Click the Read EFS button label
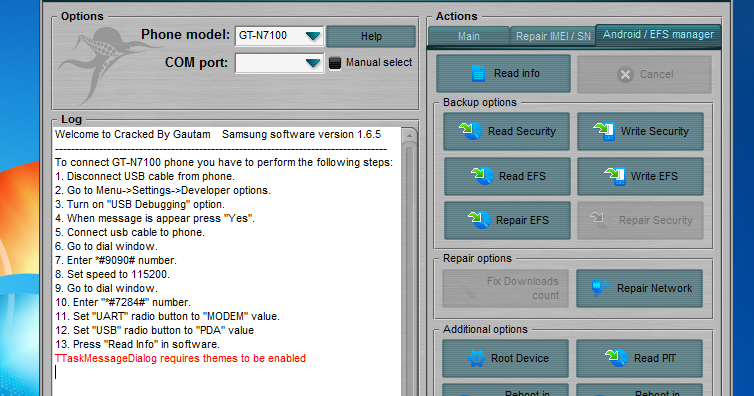This screenshot has height=396, width=754. point(522,176)
